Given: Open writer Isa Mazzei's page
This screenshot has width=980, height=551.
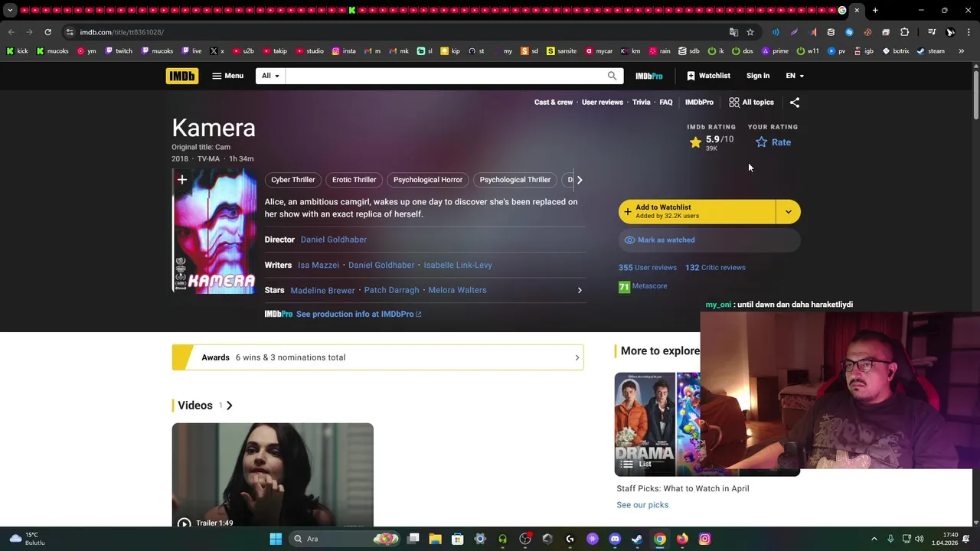Looking at the screenshot, I should click(x=318, y=265).
